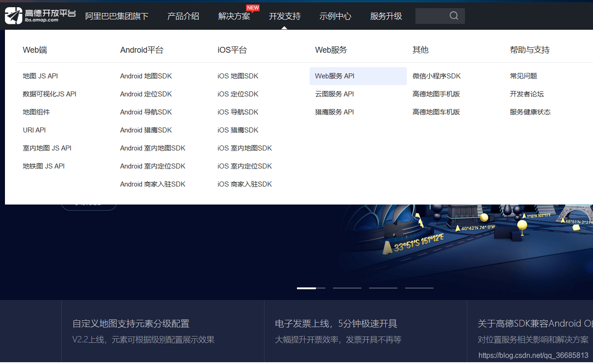Click the 帮助与支持 column heading
The height and width of the screenshot is (364, 593).
point(530,50)
